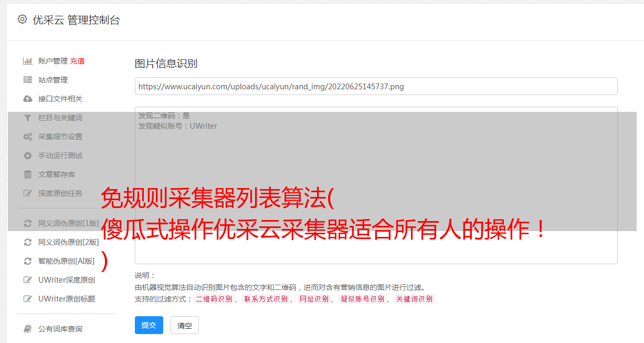Click the filter icon for 栏目与关键词
644x343 pixels.
coord(28,118)
